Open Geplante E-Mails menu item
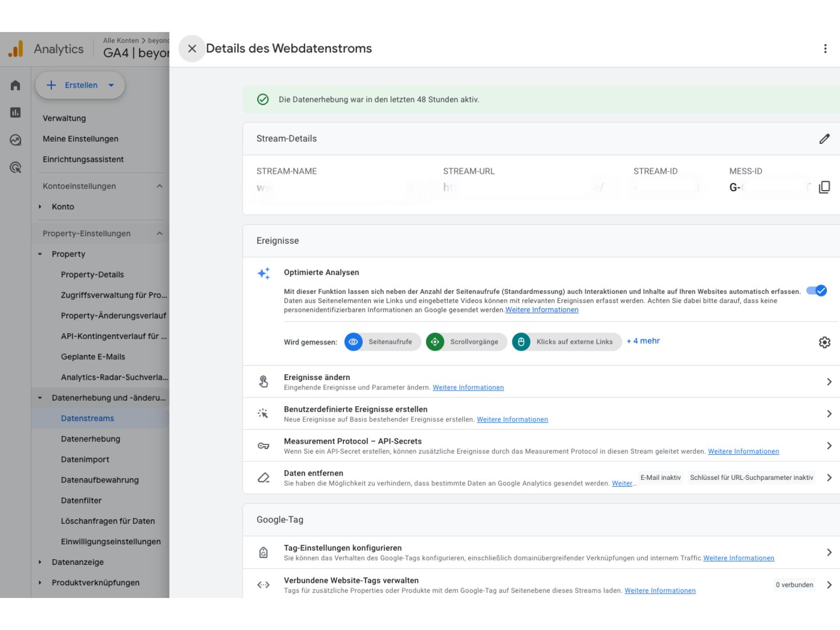This screenshot has height=630, width=840. coord(93,356)
